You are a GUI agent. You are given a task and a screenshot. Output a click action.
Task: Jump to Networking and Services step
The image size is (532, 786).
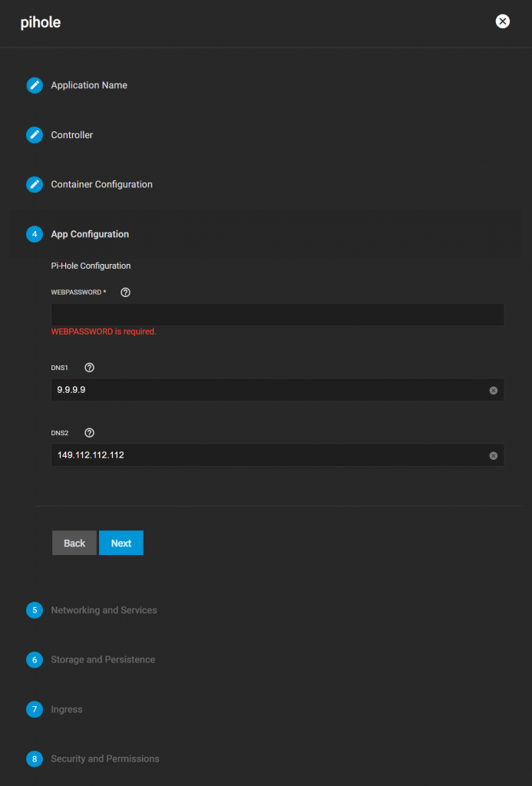pos(104,610)
